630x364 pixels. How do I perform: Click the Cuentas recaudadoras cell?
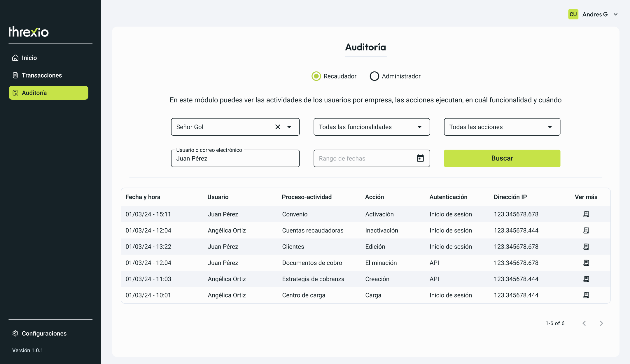click(x=313, y=230)
